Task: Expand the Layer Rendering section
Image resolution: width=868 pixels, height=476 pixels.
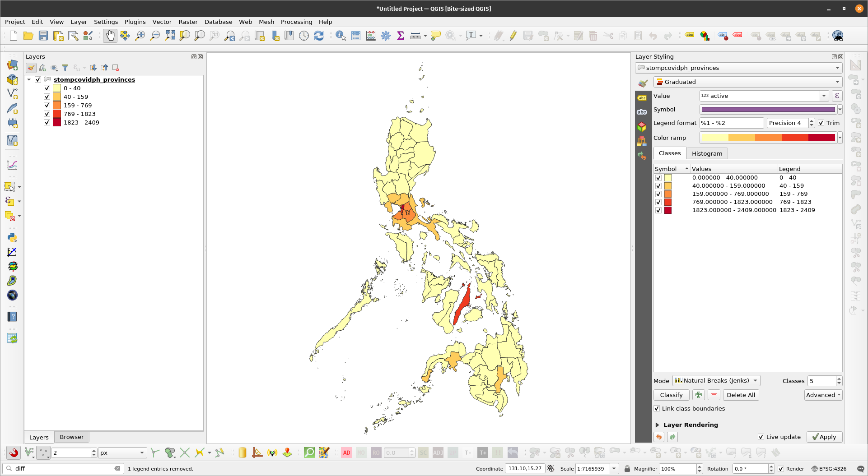Action: [x=658, y=425]
